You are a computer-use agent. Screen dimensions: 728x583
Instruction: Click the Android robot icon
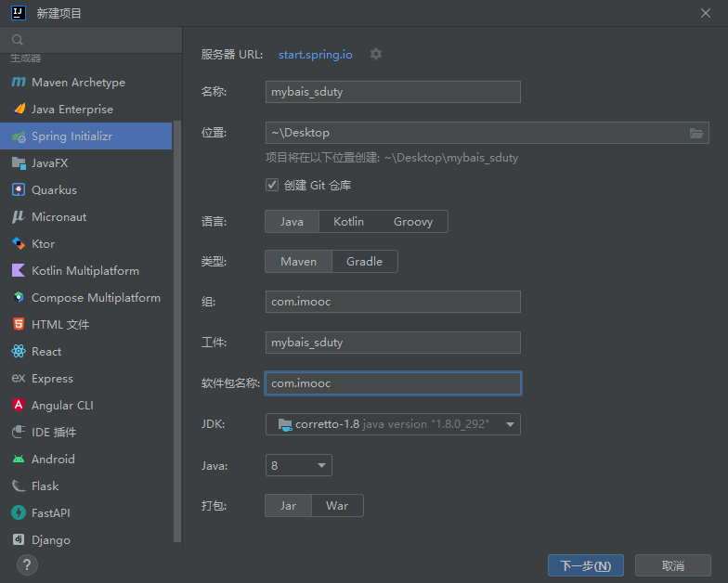[x=19, y=459]
